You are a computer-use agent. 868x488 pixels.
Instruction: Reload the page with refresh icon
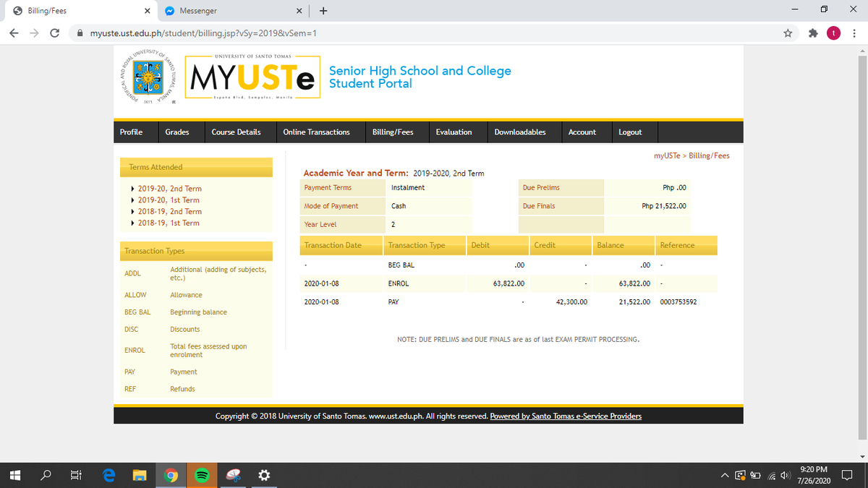coord(55,33)
